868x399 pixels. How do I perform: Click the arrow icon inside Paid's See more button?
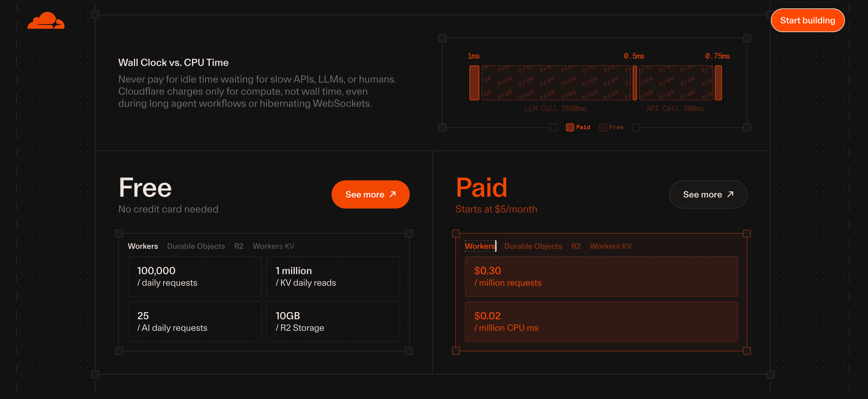[730, 194]
